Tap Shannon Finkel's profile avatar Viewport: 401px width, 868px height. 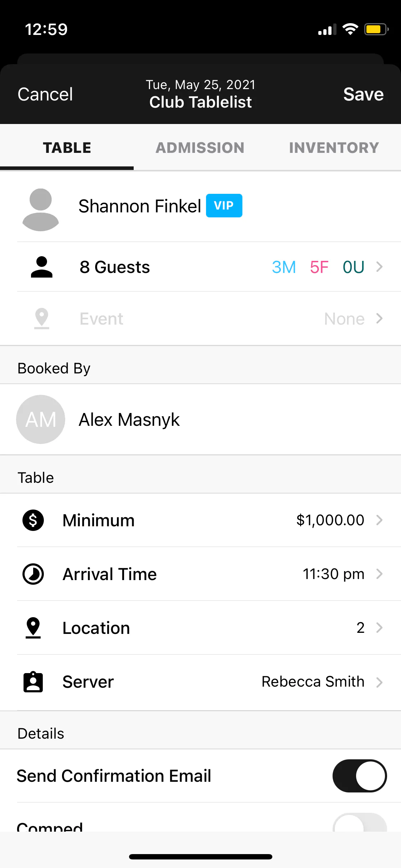[x=41, y=210]
